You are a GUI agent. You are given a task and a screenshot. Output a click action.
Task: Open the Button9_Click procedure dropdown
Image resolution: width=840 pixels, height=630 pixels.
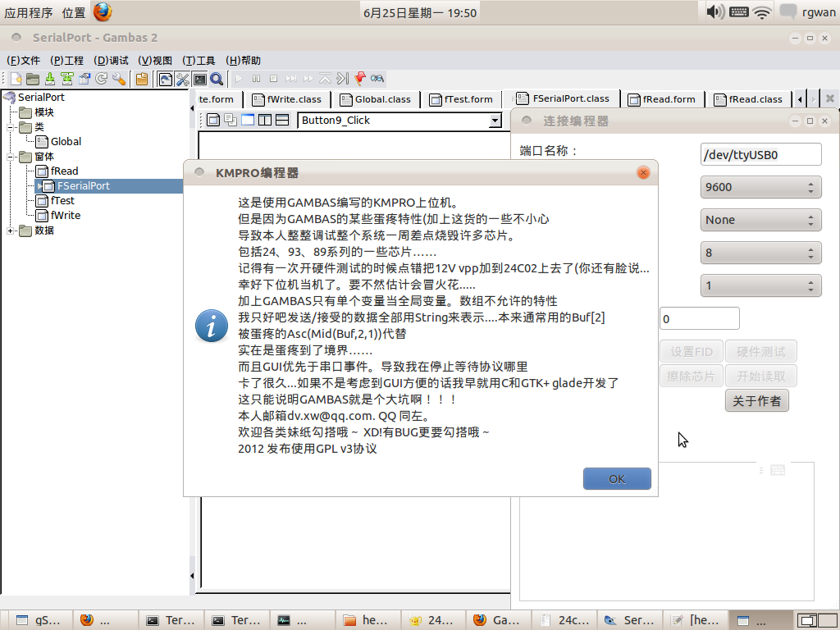point(495,121)
